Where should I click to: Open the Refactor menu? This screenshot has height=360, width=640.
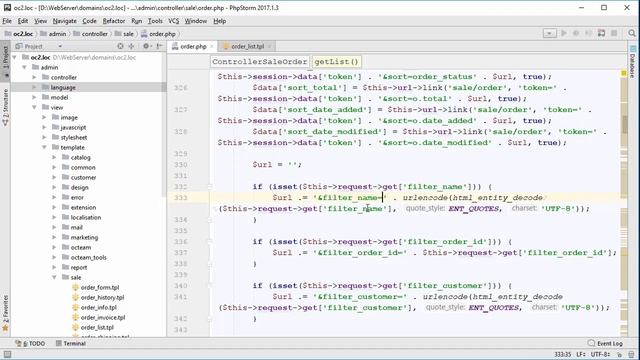[x=113, y=21]
